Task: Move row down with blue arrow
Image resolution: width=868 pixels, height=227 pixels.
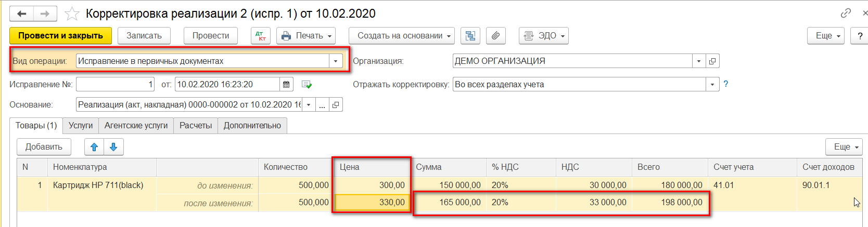Action: (x=113, y=147)
